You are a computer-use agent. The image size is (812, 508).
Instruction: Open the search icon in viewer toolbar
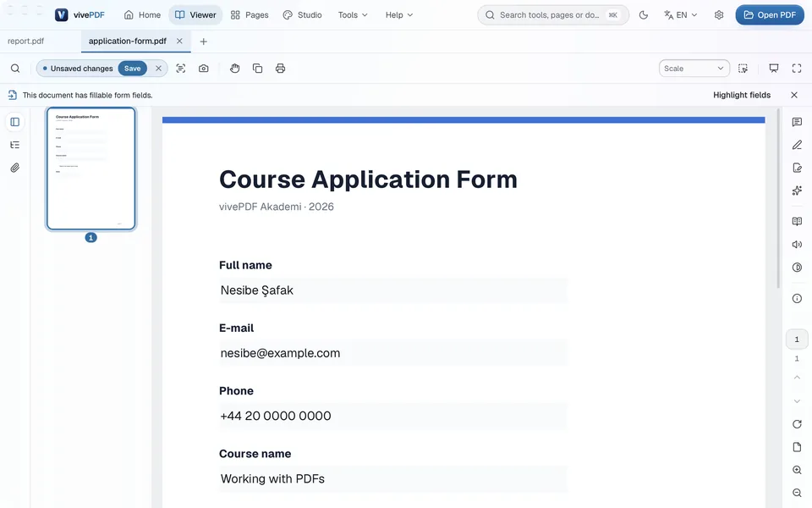point(15,69)
